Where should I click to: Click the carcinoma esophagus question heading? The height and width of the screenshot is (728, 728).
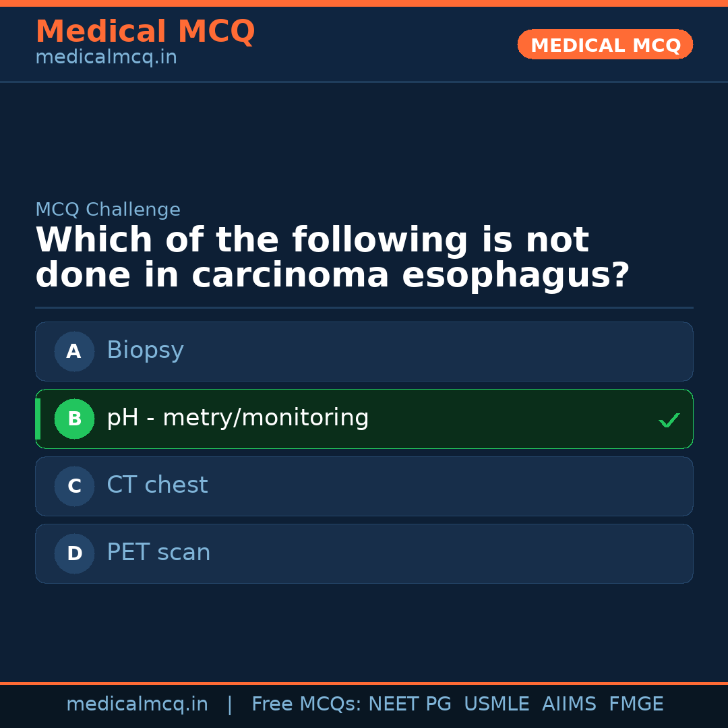(332, 258)
